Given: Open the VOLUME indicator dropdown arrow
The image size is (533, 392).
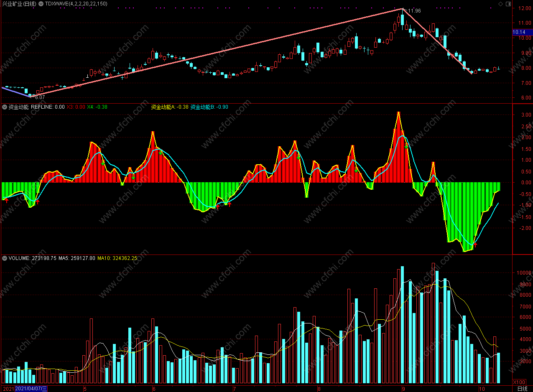Looking at the screenshot, I should point(5,258).
